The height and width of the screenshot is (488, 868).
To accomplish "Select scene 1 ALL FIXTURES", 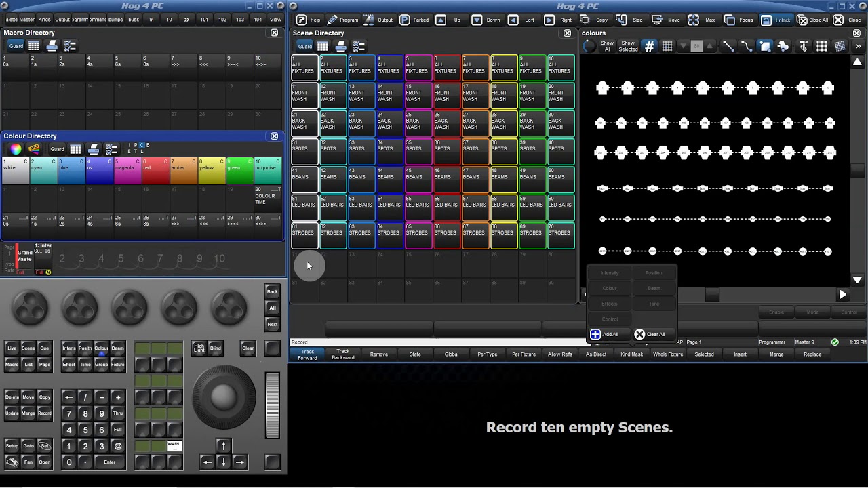I will [x=304, y=67].
